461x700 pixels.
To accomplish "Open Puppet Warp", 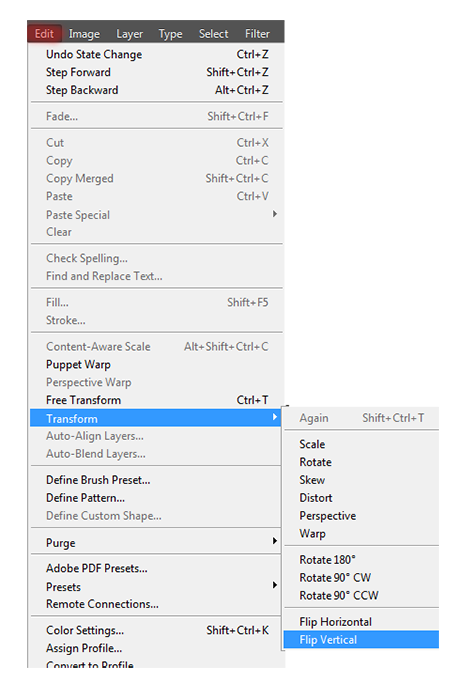I will tap(156, 364).
